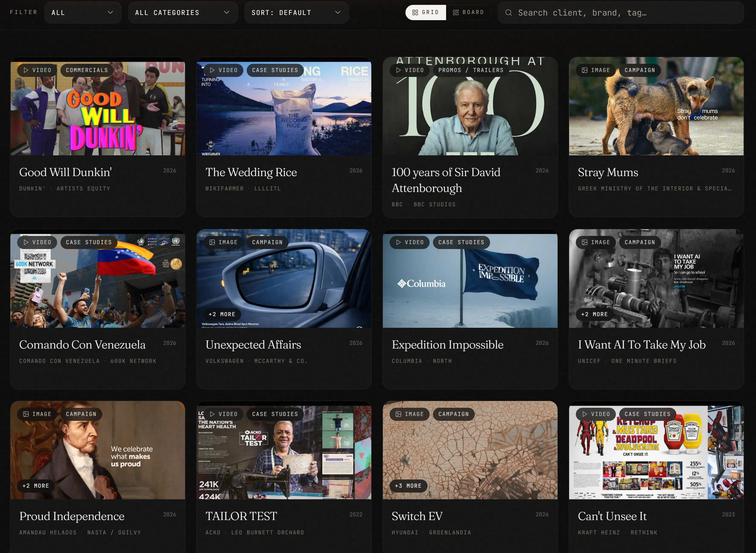Click the Video tag on The Wedding Rice card
The height and width of the screenshot is (553, 756).
pos(223,70)
